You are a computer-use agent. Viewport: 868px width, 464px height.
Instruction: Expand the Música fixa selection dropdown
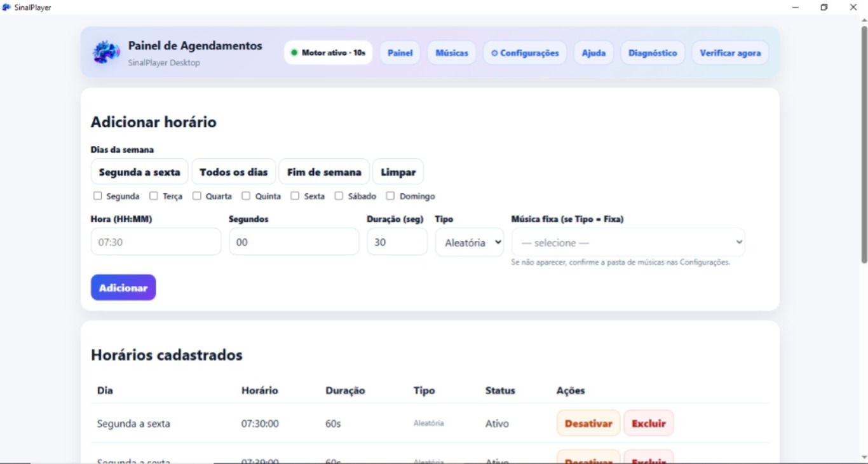click(628, 242)
